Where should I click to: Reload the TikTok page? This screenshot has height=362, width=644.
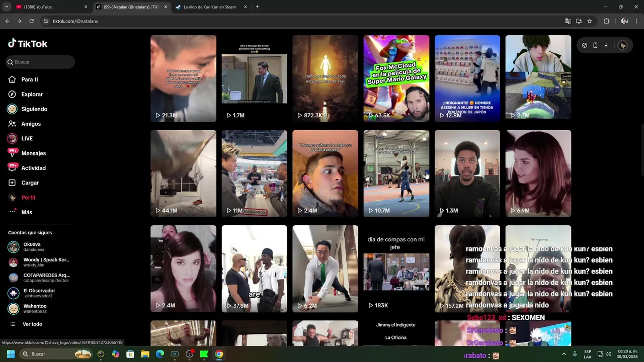(x=31, y=21)
